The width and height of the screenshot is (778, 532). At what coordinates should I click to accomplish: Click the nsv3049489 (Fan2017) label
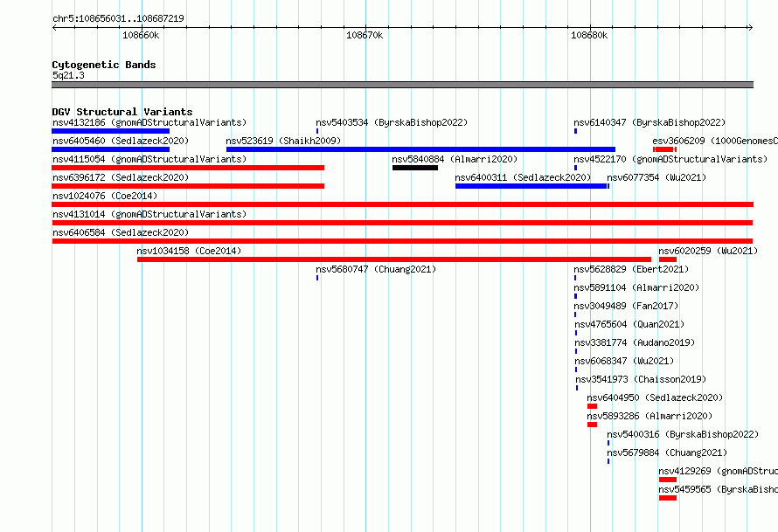click(626, 306)
